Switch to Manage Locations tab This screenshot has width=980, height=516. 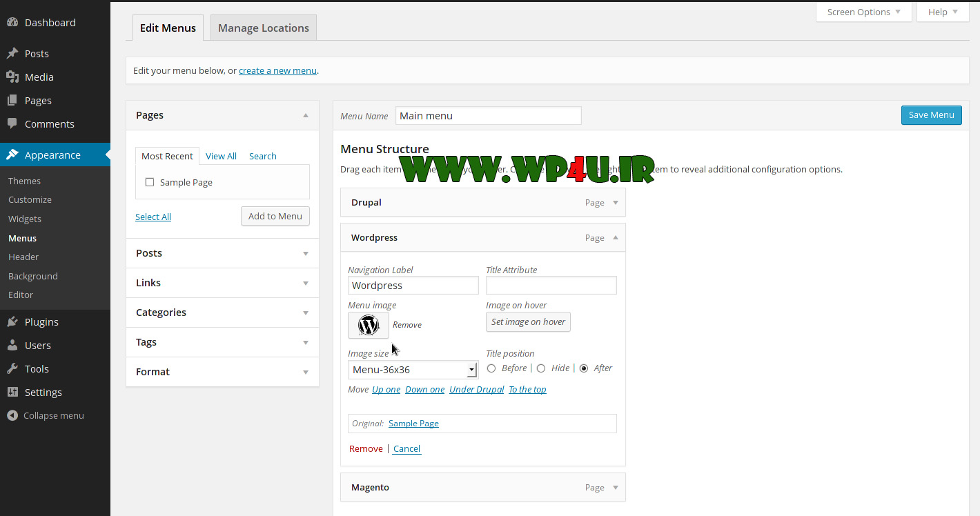[x=264, y=28]
